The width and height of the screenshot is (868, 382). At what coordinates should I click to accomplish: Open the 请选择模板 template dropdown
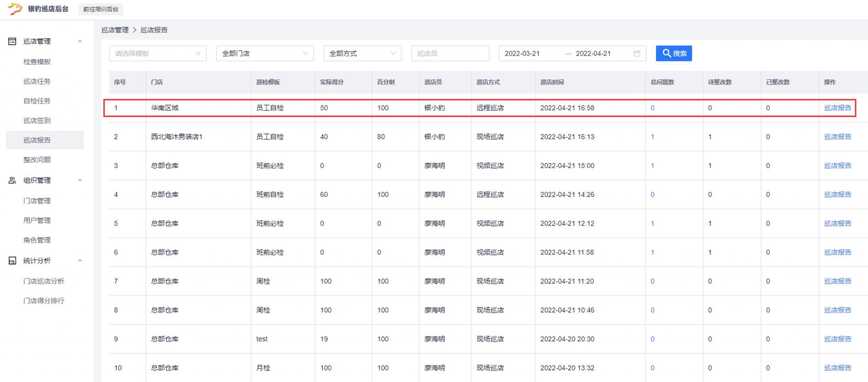158,54
